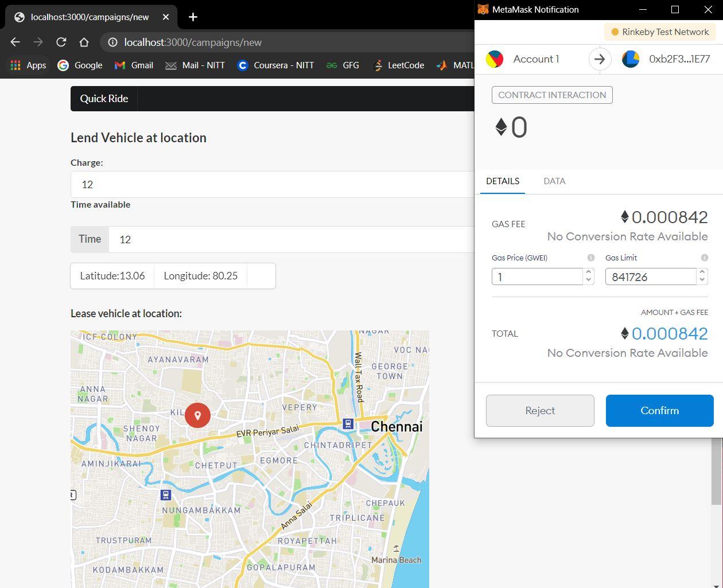Go back using the browser back arrow
Viewport: 723px width, 588px height.
(x=15, y=42)
